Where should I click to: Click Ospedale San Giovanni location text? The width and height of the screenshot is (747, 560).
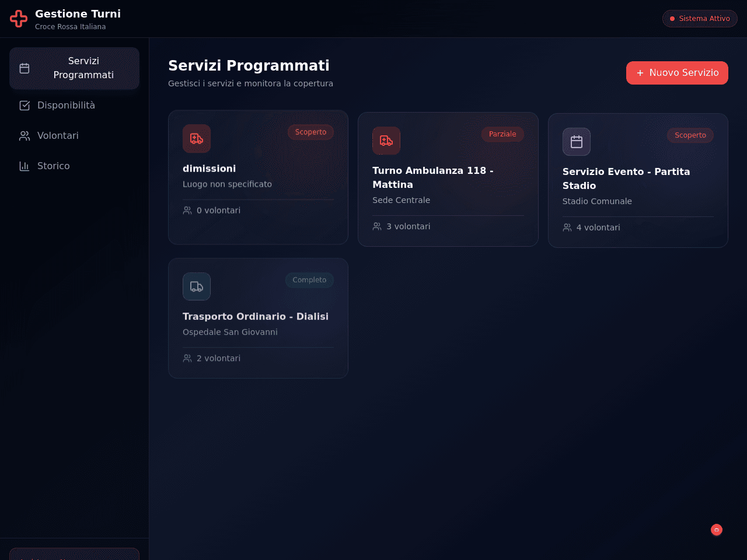(230, 332)
